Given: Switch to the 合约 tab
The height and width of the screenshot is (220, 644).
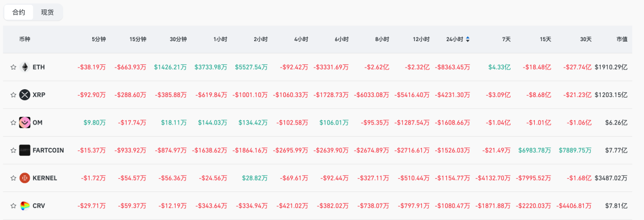Looking at the screenshot, I should pos(18,12).
